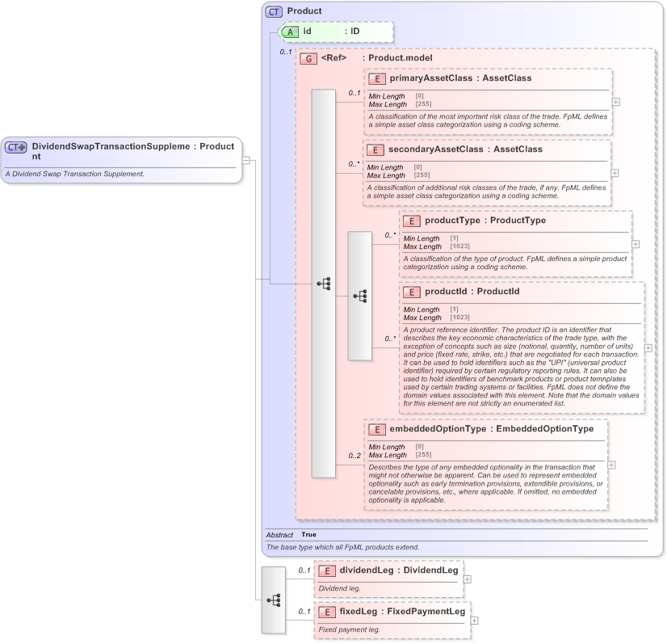Click 'A Dividend Swap Transaction Supplement.' description
Image resolution: width=667 pixels, height=644 pixels.
[75, 174]
